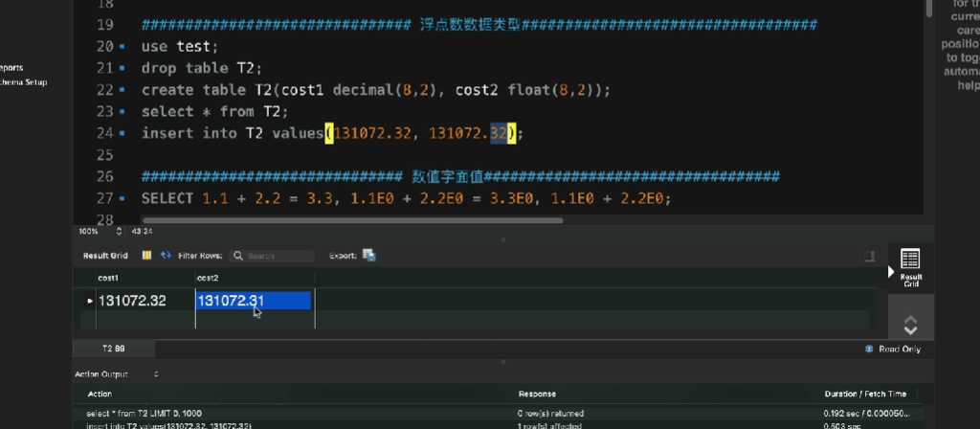Click the cost1 column header
Image resolution: width=980 pixels, height=429 pixels.
coord(145,278)
